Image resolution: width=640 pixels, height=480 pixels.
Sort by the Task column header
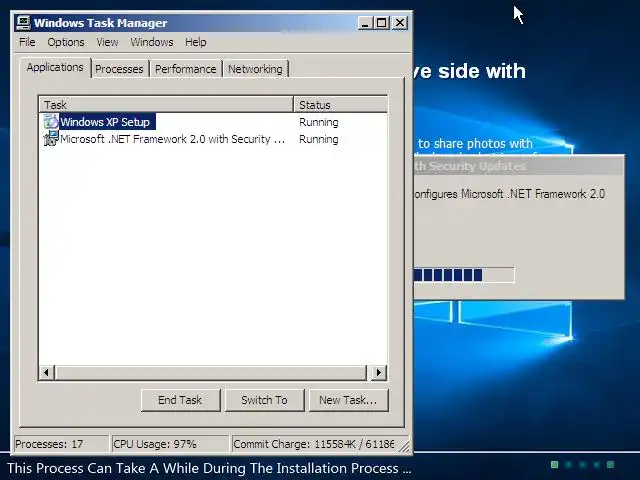[167, 105]
